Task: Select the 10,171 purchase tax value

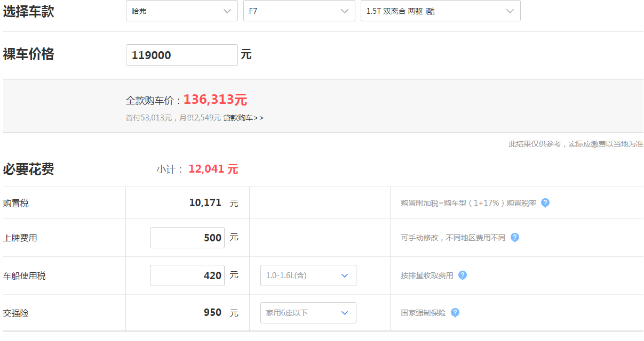Action: pos(205,203)
